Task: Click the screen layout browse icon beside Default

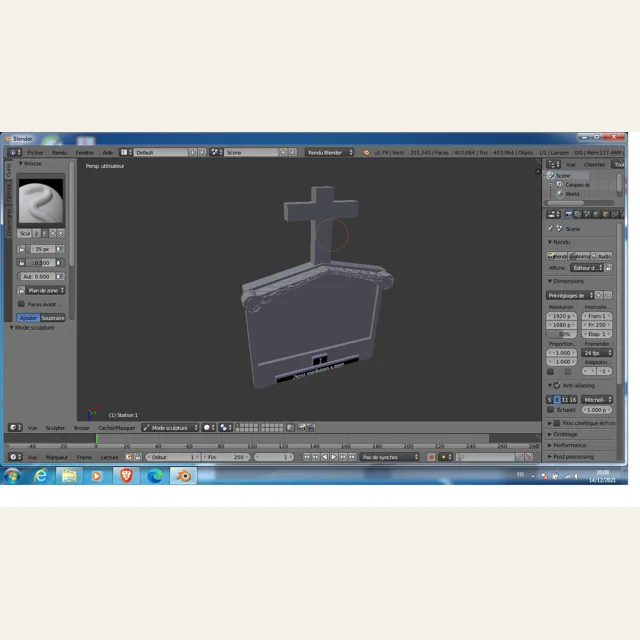Action: click(x=124, y=152)
